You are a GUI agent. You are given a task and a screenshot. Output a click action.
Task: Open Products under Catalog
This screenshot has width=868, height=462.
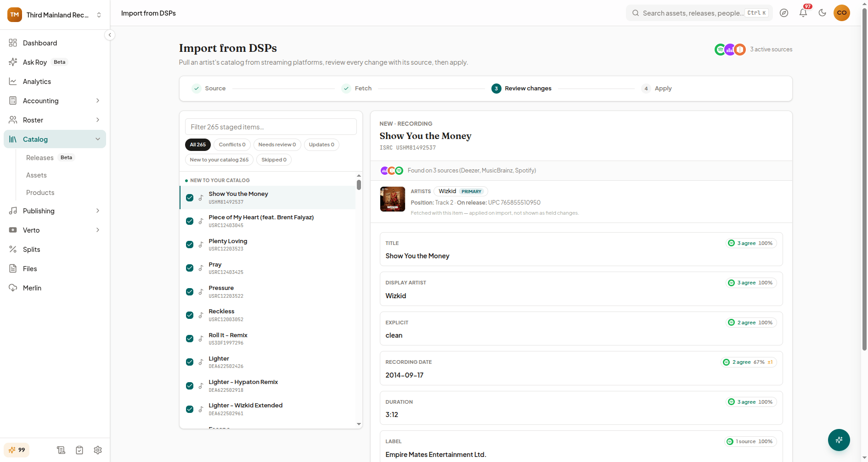point(40,193)
